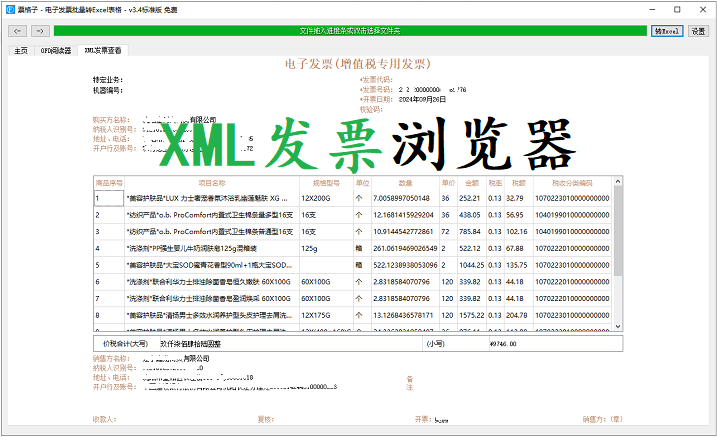The width and height of the screenshot is (717, 437).
Task: Select the row 1 商品序号 cell
Action: tap(108, 198)
